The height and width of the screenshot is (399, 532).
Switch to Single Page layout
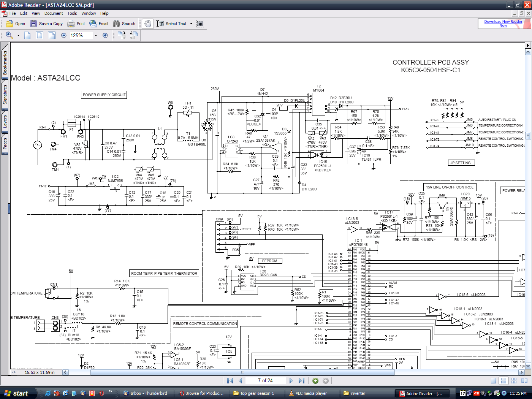[x=493, y=381]
